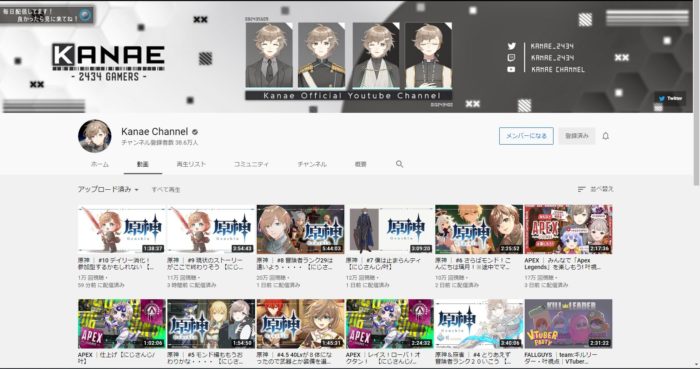Click the sort-by lines icon
The image size is (700, 369).
(581, 189)
